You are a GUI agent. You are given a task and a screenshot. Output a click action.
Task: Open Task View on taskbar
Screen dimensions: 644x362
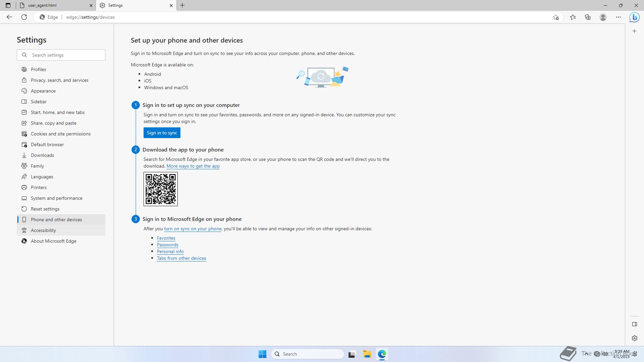coord(352,354)
